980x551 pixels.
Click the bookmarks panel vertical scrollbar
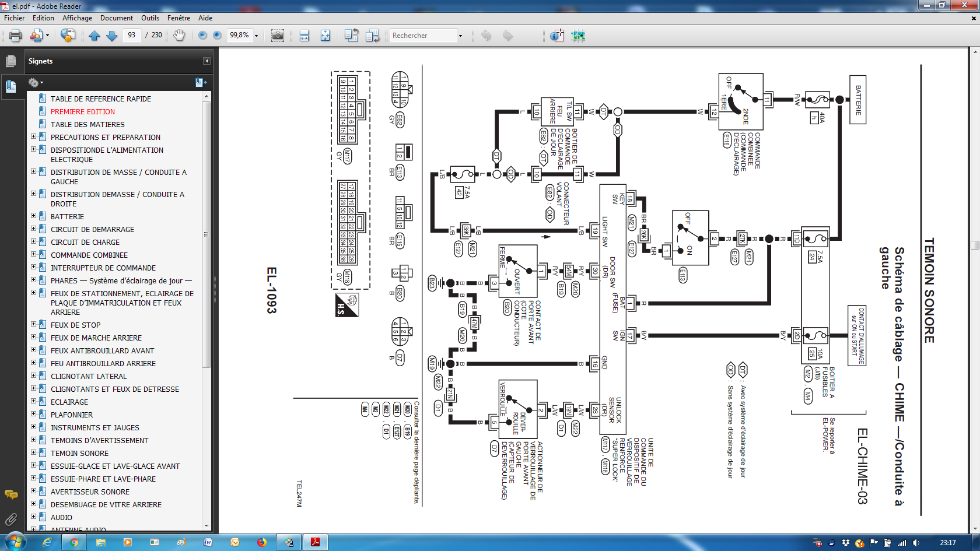(206, 234)
